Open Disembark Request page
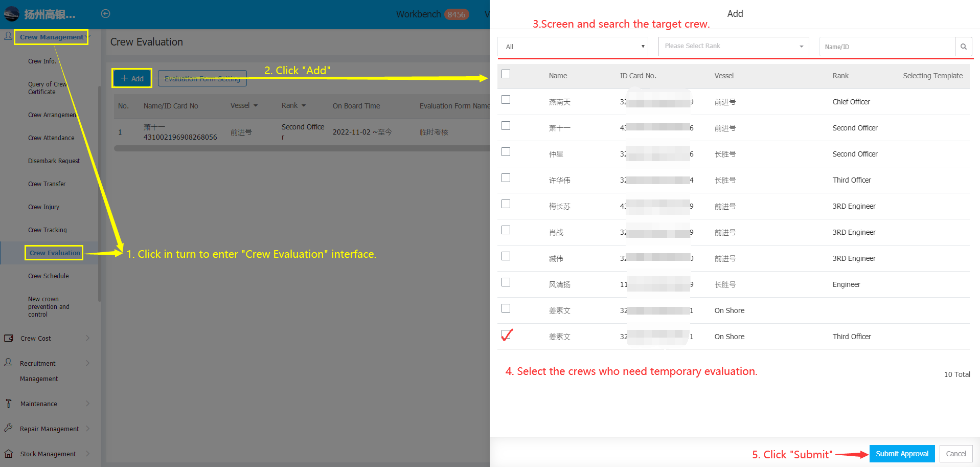Viewport: 980px width, 467px height. 54,161
